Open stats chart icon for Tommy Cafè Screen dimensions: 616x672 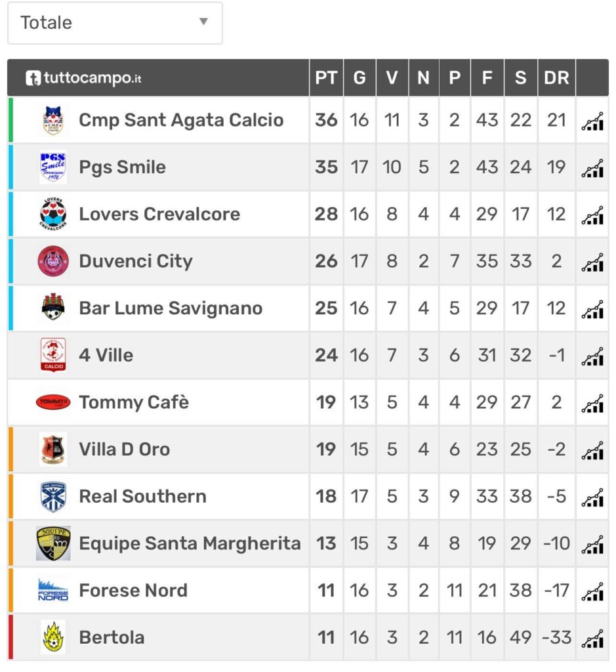(x=592, y=404)
